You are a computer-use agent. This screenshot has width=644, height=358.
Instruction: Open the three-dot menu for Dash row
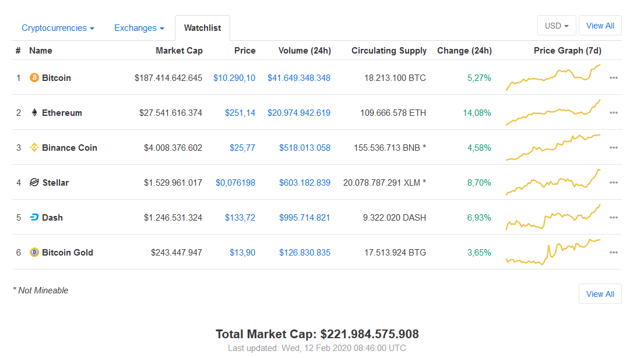click(x=614, y=217)
